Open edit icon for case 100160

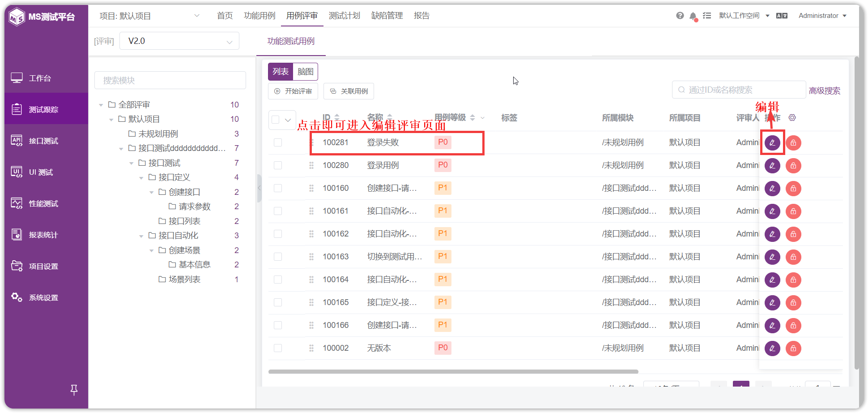[x=772, y=189]
